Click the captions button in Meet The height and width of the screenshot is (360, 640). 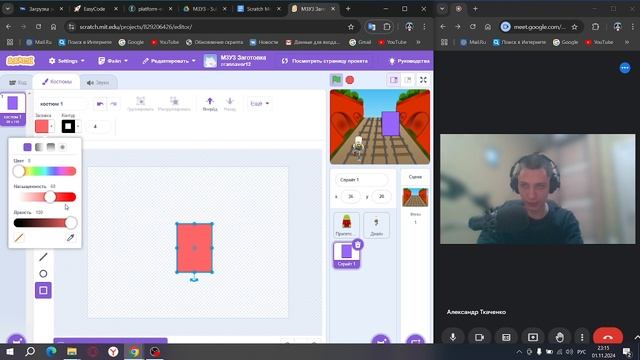point(506,337)
